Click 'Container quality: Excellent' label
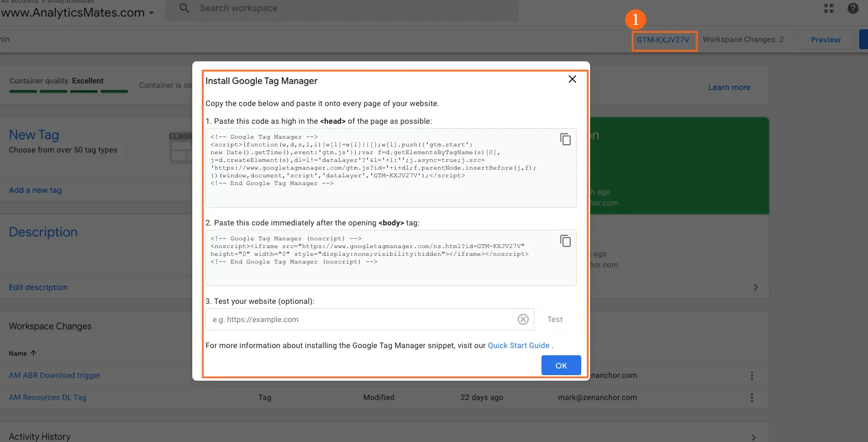 tap(56, 81)
